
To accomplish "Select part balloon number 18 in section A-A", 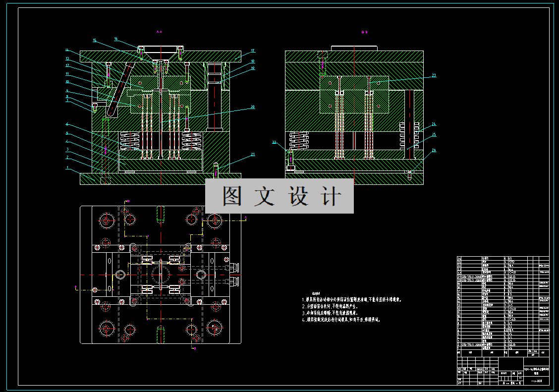I will click(x=252, y=61).
